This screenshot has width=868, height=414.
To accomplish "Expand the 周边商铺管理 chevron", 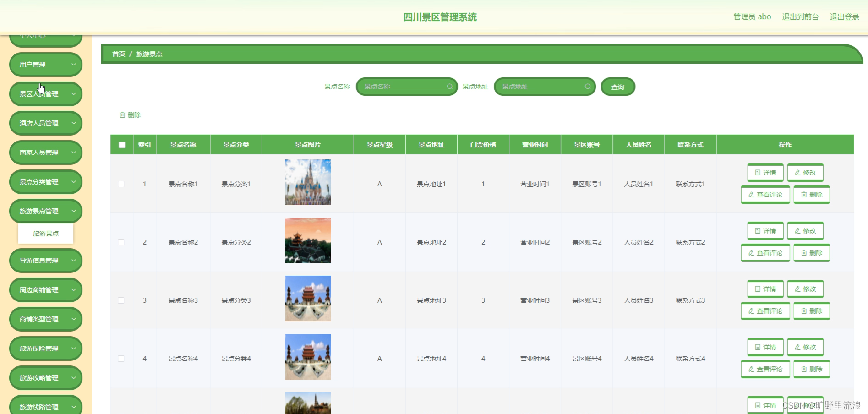I will point(74,290).
